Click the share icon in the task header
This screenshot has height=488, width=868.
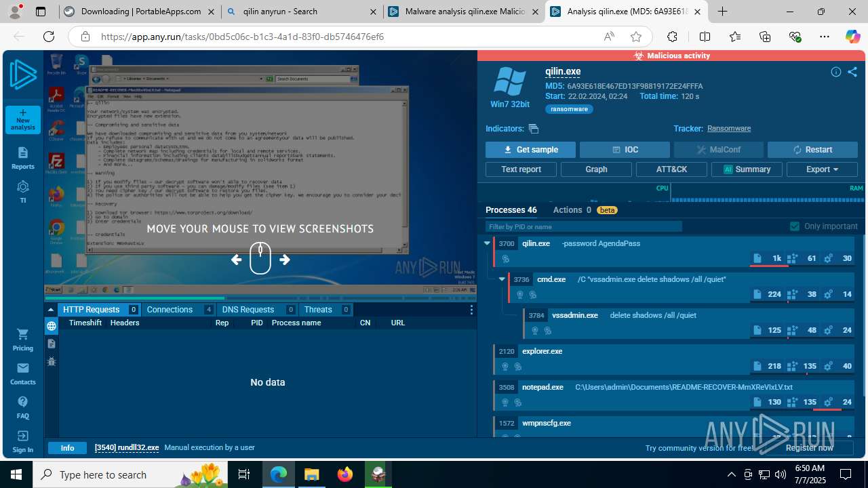[x=852, y=72]
